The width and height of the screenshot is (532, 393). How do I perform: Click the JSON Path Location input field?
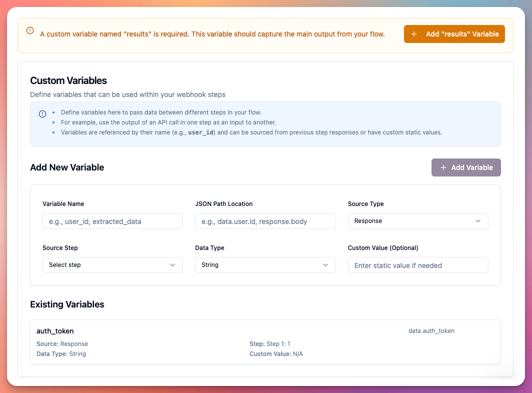click(x=265, y=220)
